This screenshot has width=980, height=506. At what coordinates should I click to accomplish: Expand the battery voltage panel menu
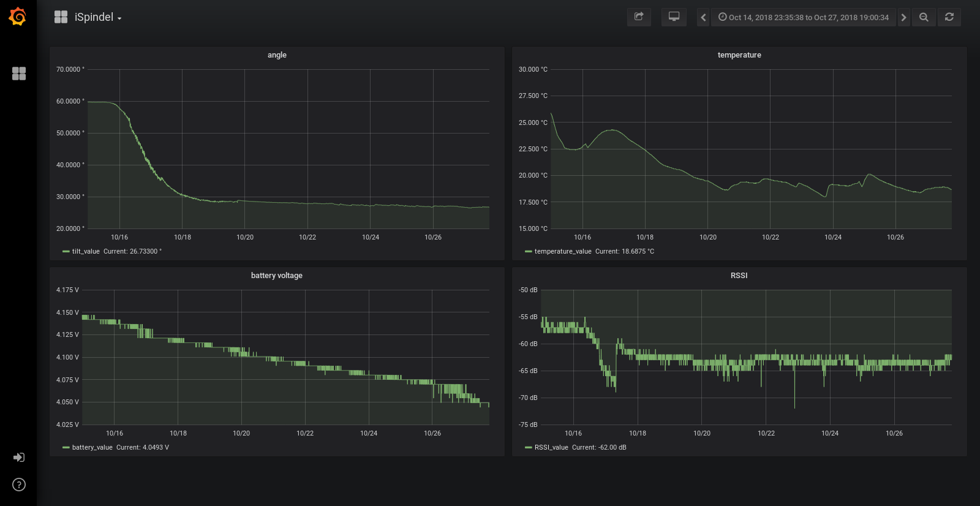point(277,276)
